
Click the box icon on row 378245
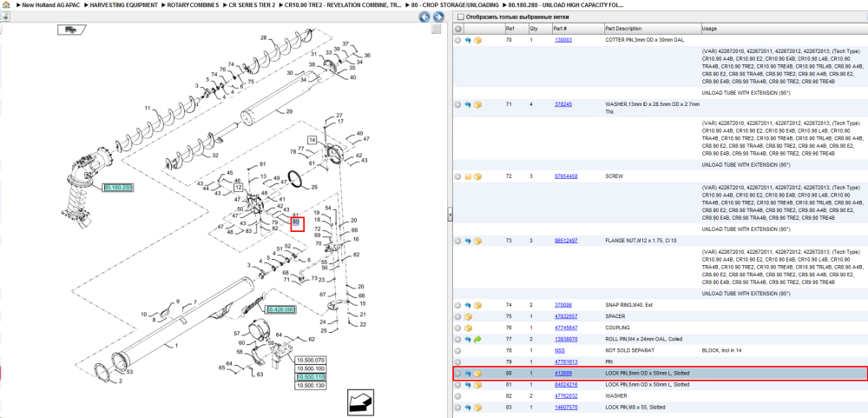477,104
